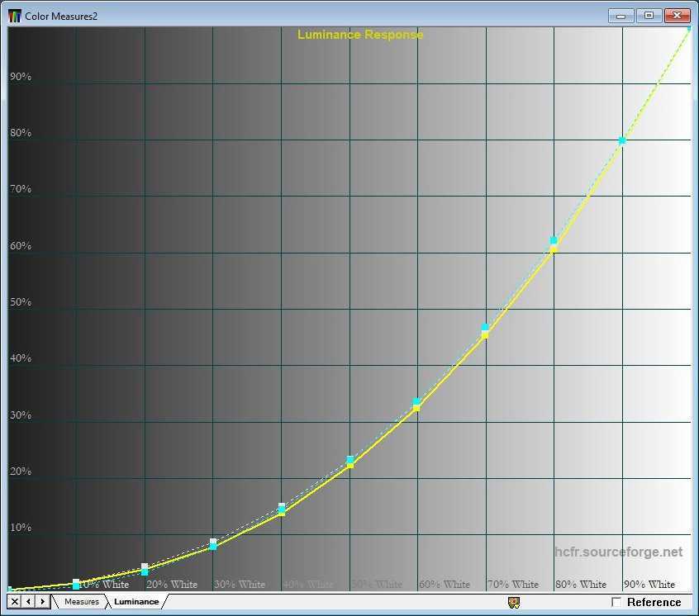
Task: Click the 80% White axis label
Action: tap(581, 584)
